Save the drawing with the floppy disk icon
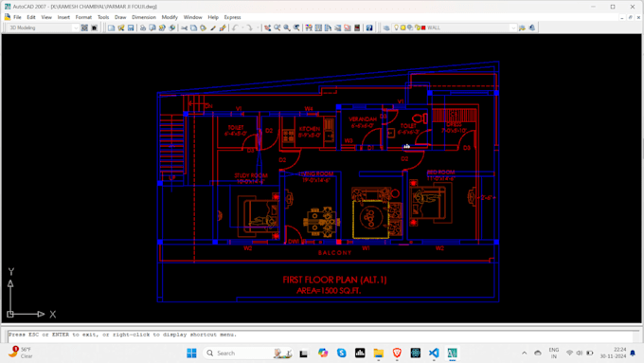 [x=131, y=27]
